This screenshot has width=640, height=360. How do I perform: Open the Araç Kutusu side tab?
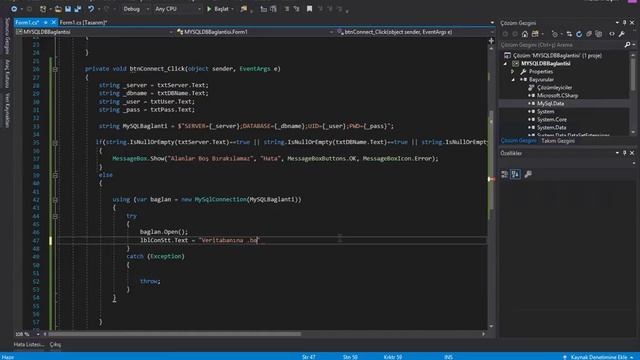click(x=7, y=73)
